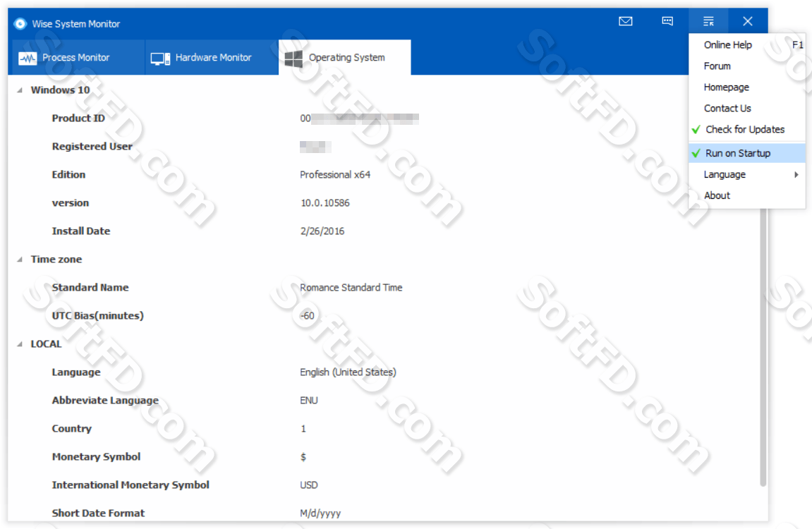Click the UTC Bias(minutes) label

tap(98, 316)
